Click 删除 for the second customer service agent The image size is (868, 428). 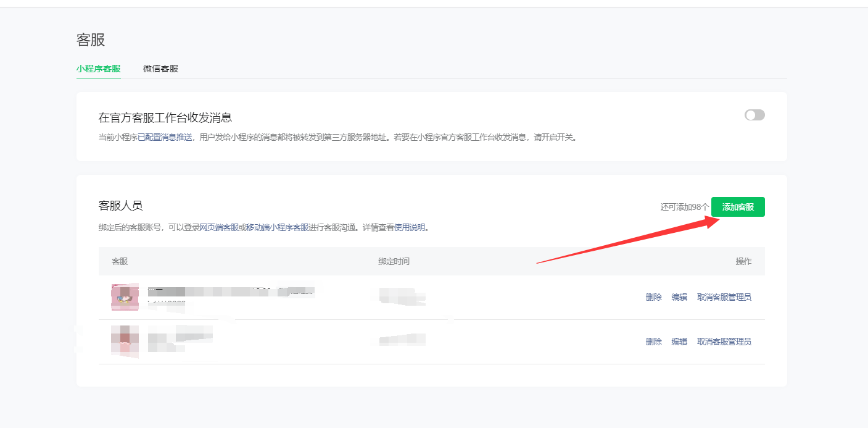click(653, 342)
